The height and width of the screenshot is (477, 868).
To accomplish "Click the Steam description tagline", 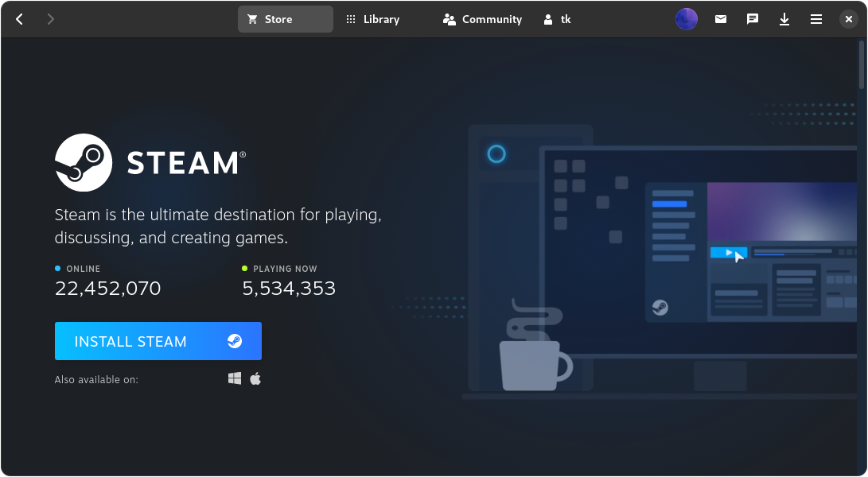I will tap(218, 226).
